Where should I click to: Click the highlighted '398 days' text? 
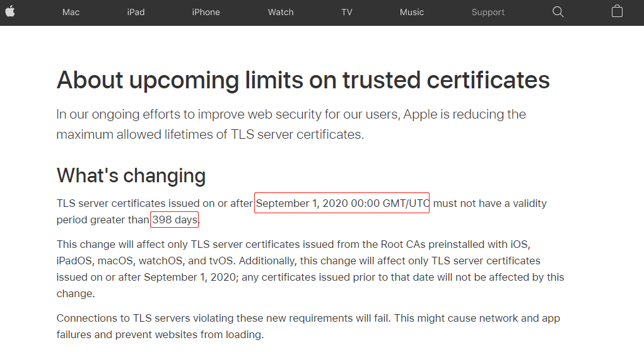click(x=175, y=220)
